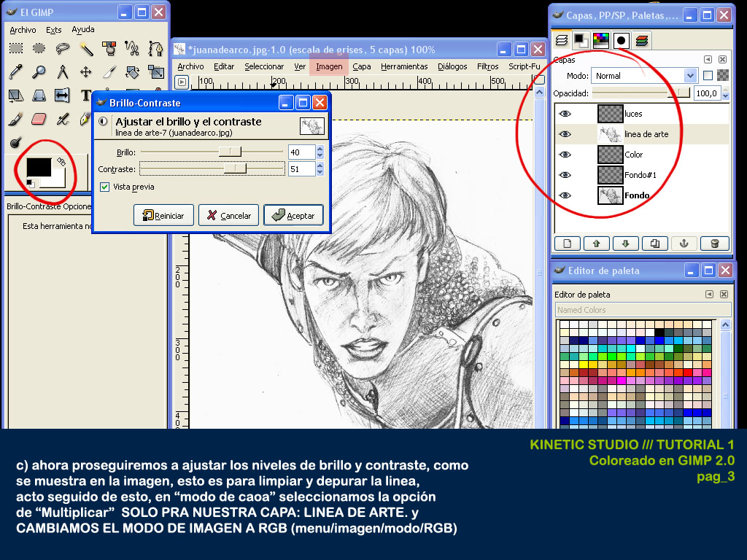The image size is (747, 560).
Task: Click the Reiniciar button
Action: point(163,215)
